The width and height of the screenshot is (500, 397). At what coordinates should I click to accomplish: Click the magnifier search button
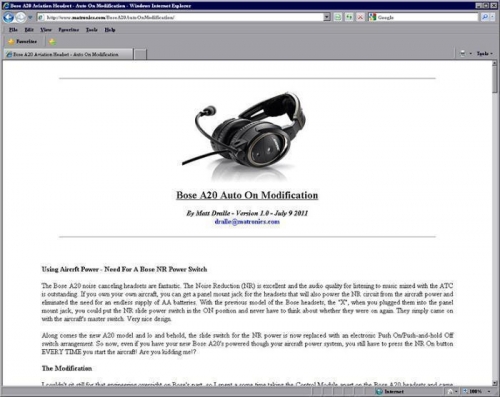coord(485,17)
